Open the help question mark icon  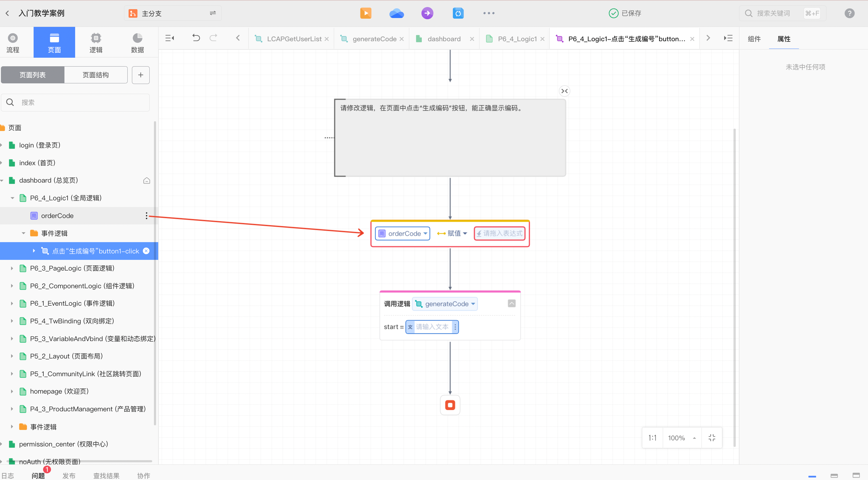[849, 13]
